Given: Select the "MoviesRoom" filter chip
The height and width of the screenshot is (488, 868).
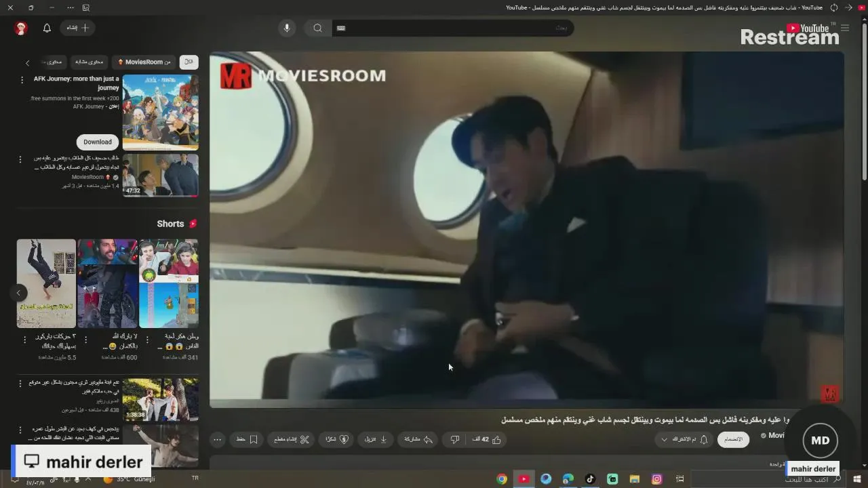Looking at the screenshot, I should [144, 62].
